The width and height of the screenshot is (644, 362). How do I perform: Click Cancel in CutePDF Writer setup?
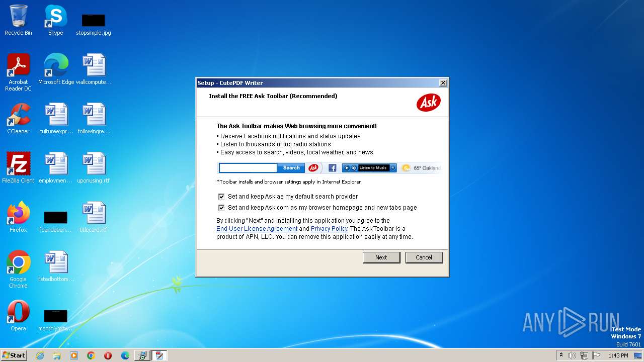(x=424, y=257)
